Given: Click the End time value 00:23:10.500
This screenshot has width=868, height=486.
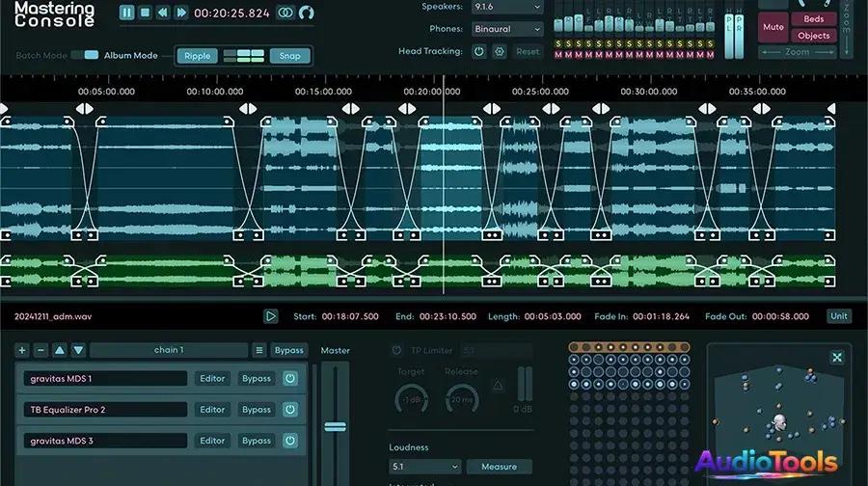Looking at the screenshot, I should [x=448, y=316].
